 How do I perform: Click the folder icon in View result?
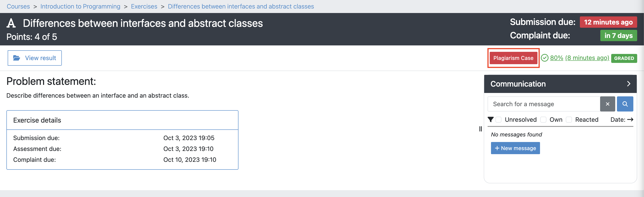point(16,58)
